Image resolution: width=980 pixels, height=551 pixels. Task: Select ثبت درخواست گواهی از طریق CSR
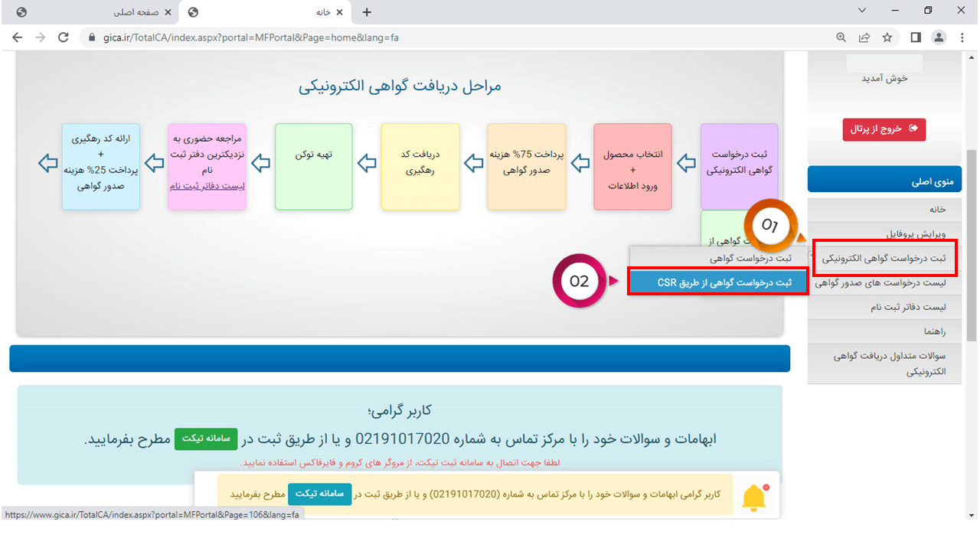718,282
